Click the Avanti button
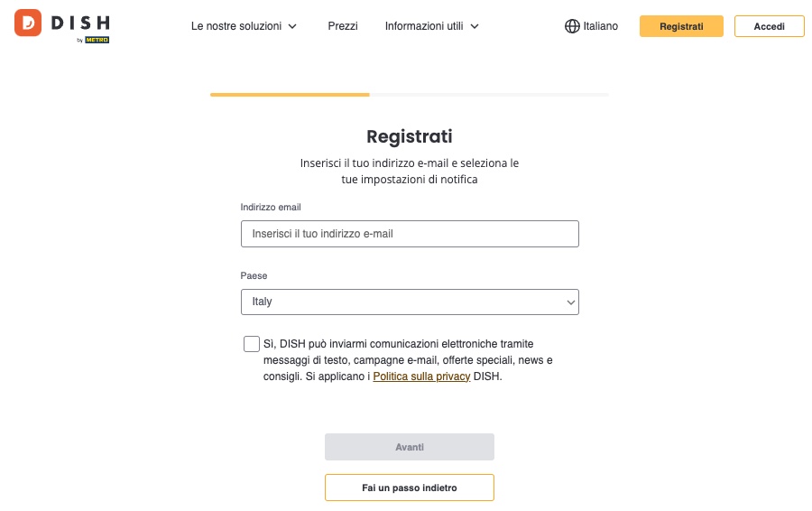The height and width of the screenshot is (511, 812). tap(410, 447)
